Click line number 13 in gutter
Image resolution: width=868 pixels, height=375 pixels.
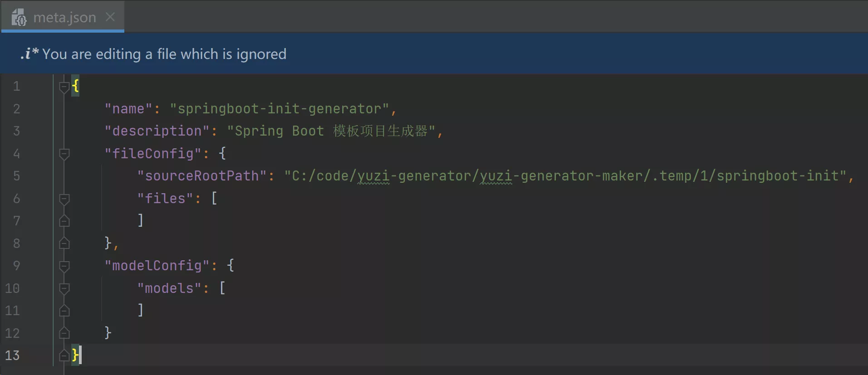click(x=12, y=355)
